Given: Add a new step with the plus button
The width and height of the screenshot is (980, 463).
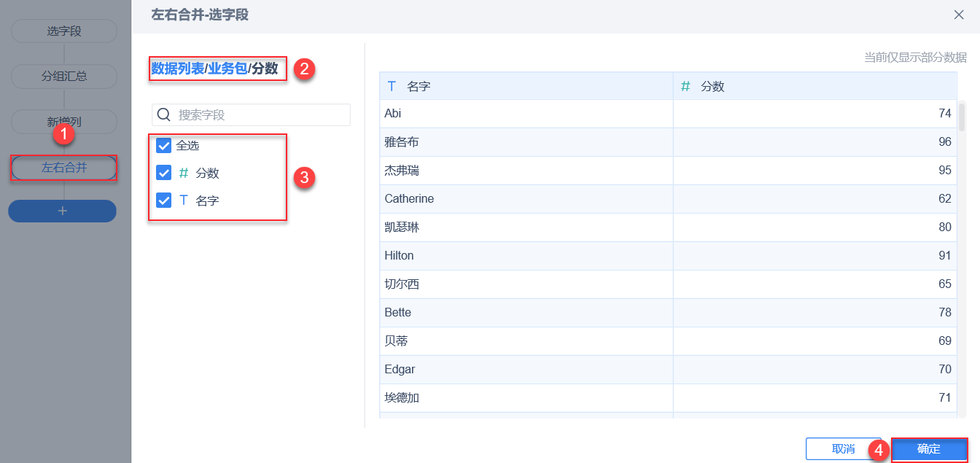Looking at the screenshot, I should click(x=63, y=211).
